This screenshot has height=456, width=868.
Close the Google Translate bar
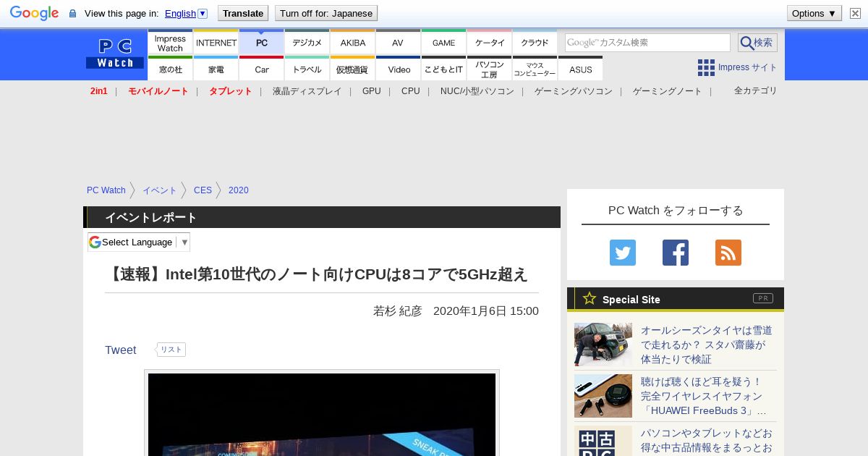(855, 14)
